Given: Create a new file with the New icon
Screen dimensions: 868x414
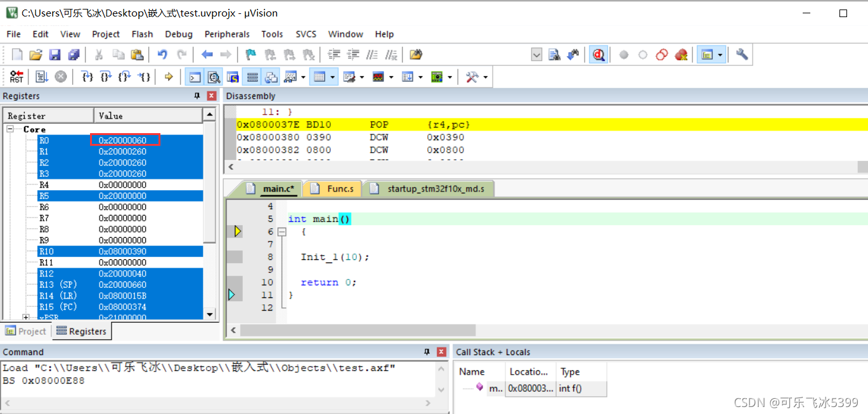Looking at the screenshot, I should point(17,55).
